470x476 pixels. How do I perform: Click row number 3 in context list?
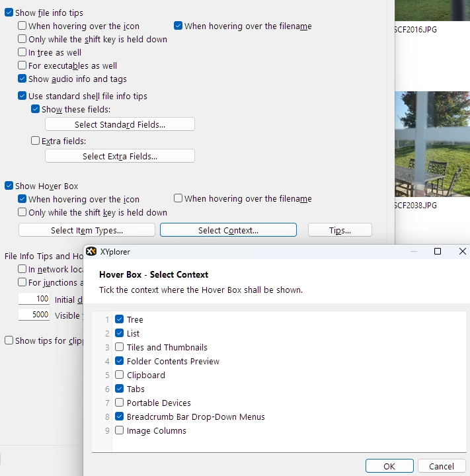click(107, 347)
